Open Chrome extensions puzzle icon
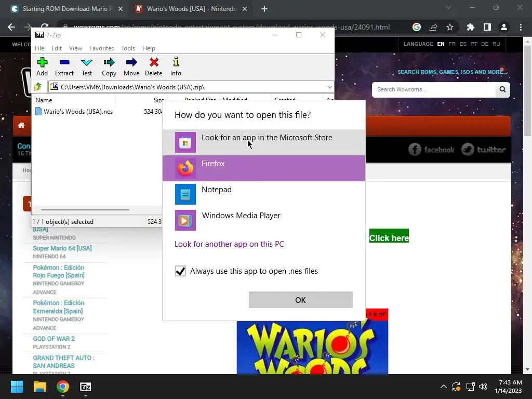Viewport: 532px width, 399px height. point(470,27)
